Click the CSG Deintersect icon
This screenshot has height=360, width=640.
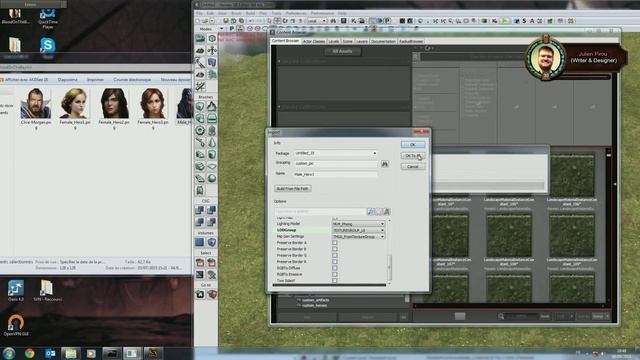pos(212,222)
